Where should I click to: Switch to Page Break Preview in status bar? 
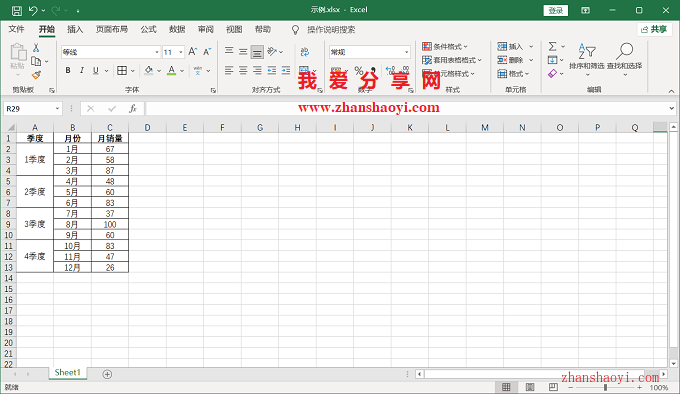point(553,387)
